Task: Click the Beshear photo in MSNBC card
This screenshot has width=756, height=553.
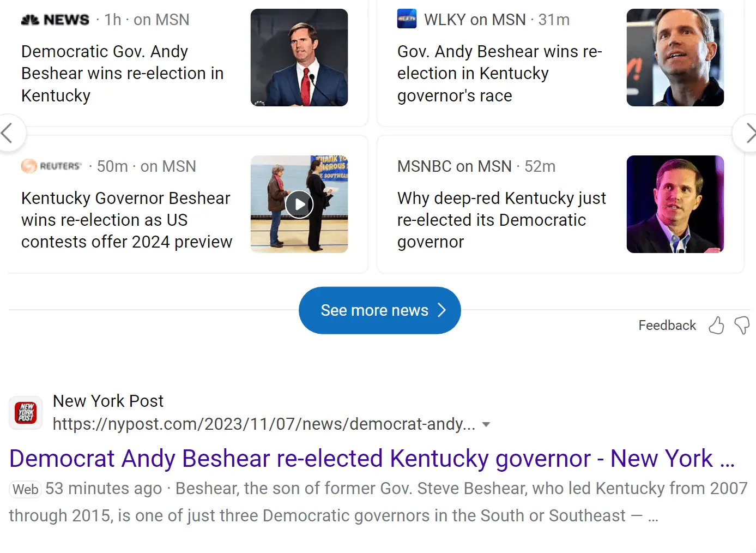Action: [675, 204]
